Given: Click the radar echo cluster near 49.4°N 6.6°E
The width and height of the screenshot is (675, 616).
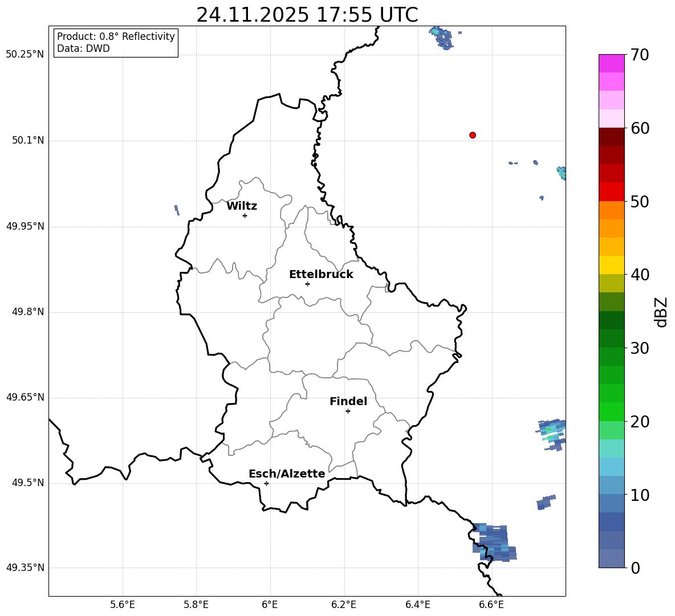Looking at the screenshot, I should coord(494,542).
